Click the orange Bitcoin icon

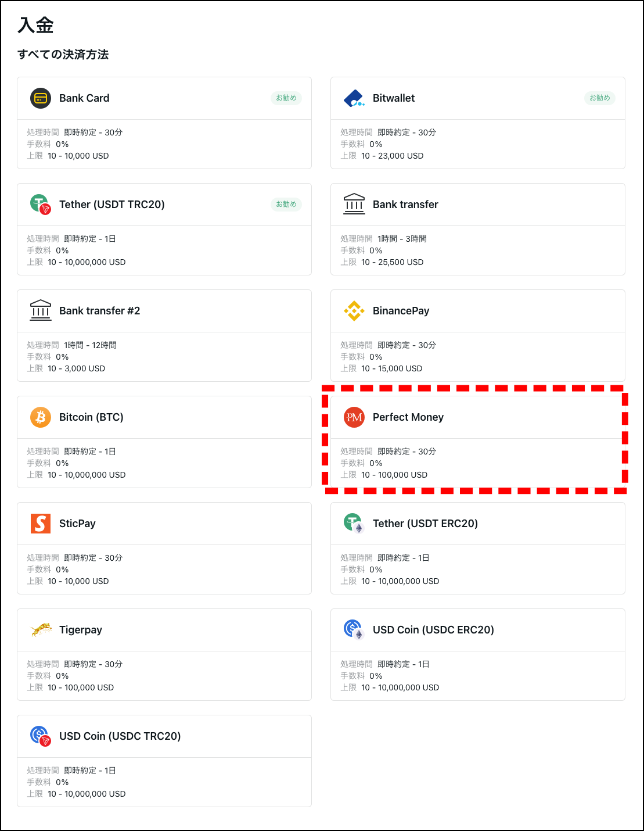pyautogui.click(x=41, y=417)
